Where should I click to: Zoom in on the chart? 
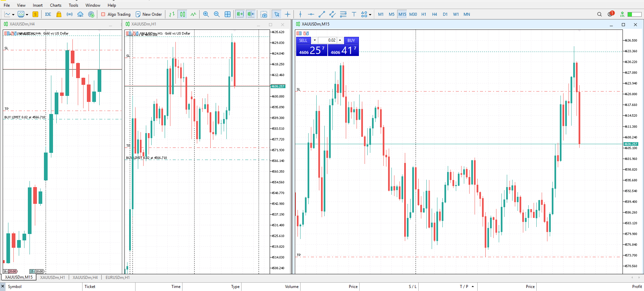click(206, 14)
